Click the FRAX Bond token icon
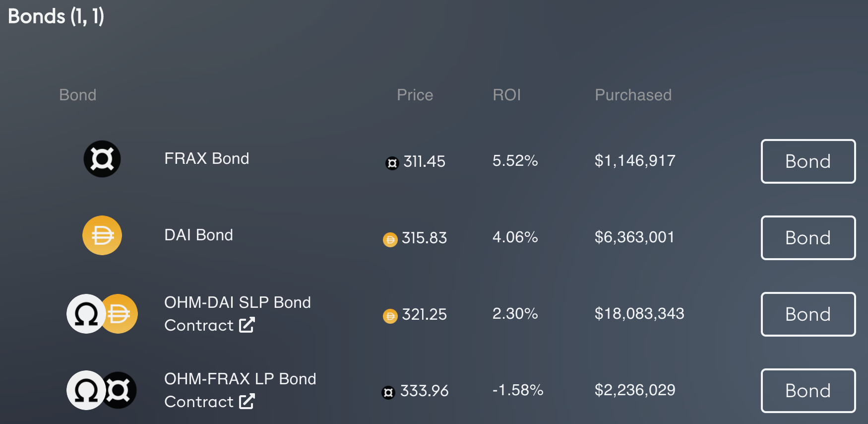This screenshot has height=424, width=868. coord(102,159)
